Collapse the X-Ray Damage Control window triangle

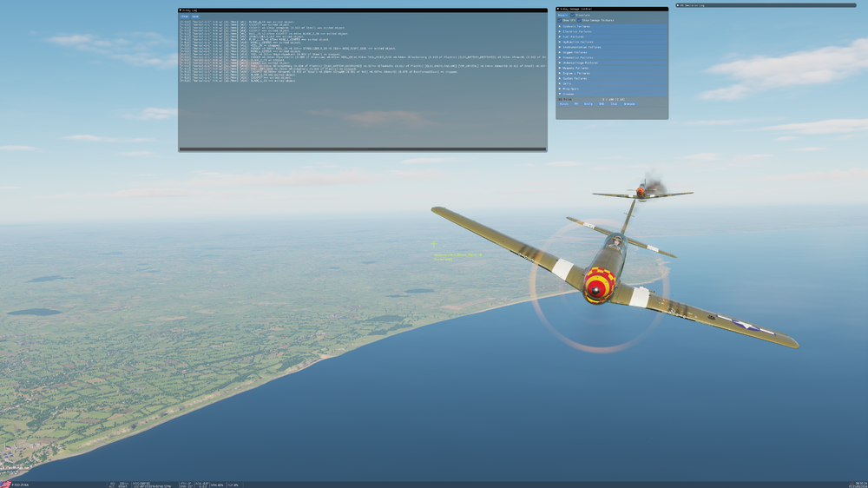[x=558, y=9]
